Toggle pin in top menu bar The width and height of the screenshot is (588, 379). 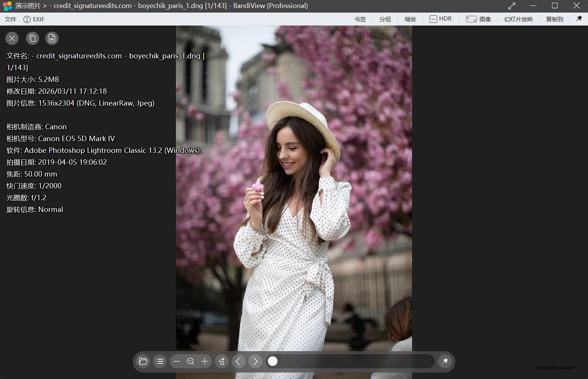579,19
